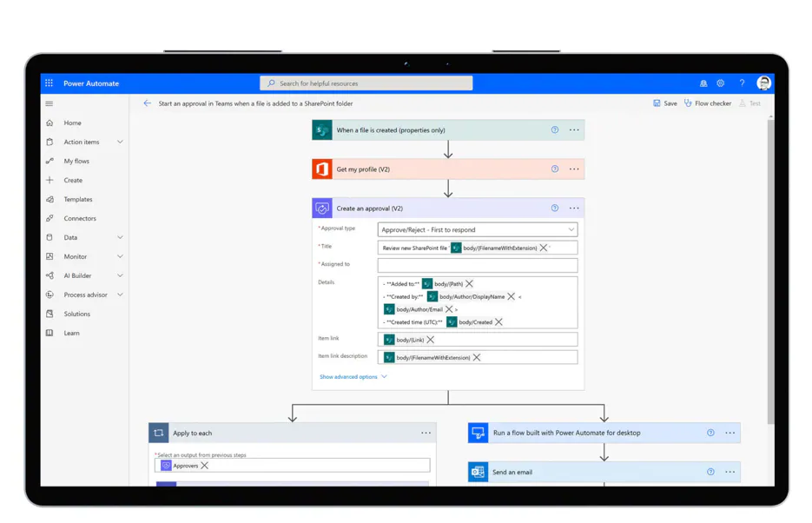The image size is (812, 523).
Task: Open help for Get my profile (V2) step
Action: pyautogui.click(x=554, y=169)
